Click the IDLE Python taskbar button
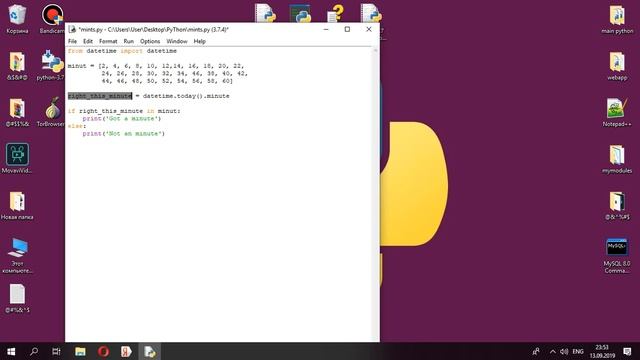This screenshot has width=640, height=360. [149, 351]
